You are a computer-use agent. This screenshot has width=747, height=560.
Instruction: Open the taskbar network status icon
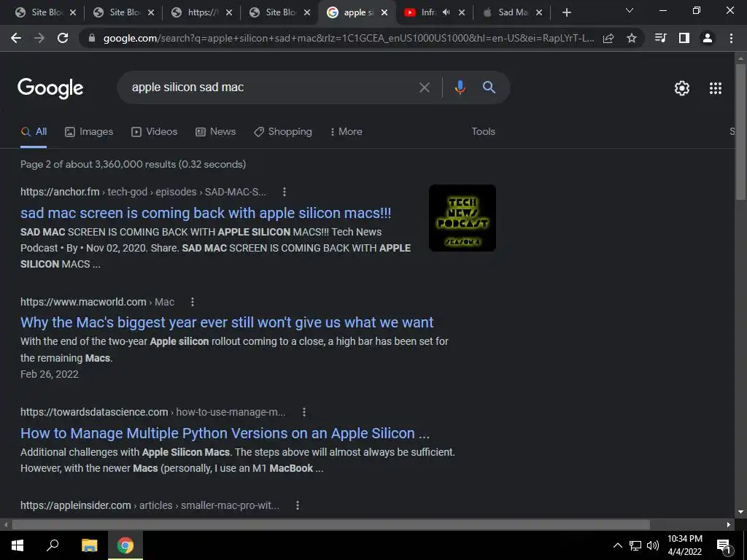(635, 545)
